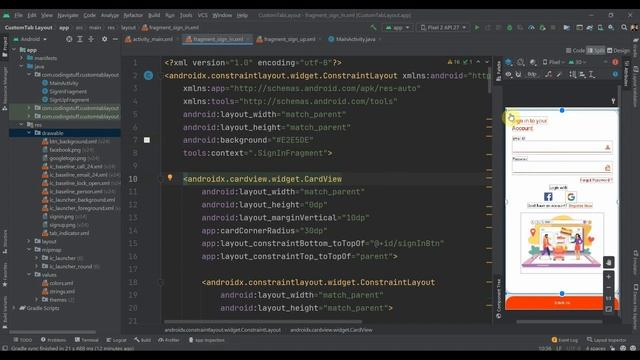
Task: Open the Layout Inspector
Action: coord(606,340)
